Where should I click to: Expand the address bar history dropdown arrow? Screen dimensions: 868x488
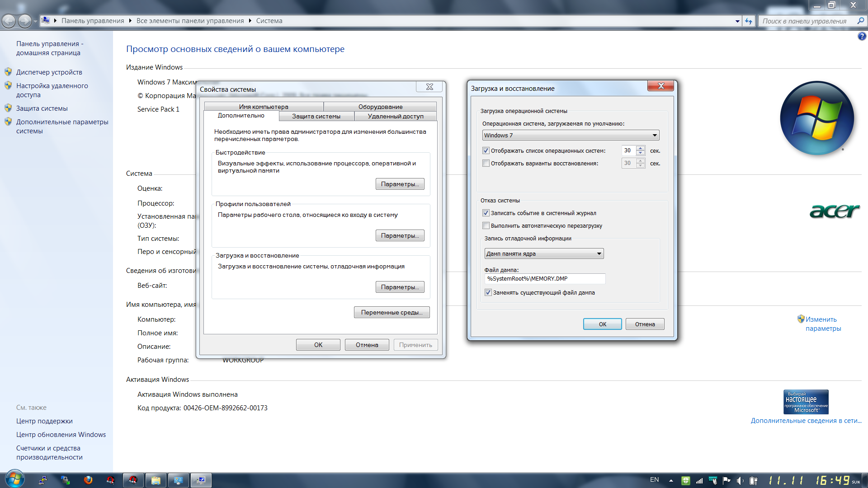pos(737,21)
